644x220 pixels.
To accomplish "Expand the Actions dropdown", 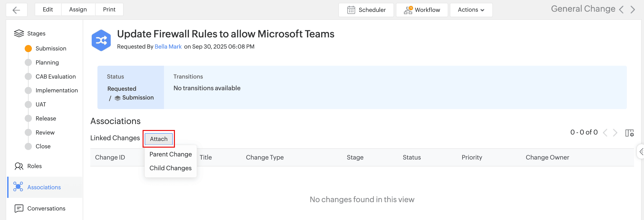I will click(471, 10).
